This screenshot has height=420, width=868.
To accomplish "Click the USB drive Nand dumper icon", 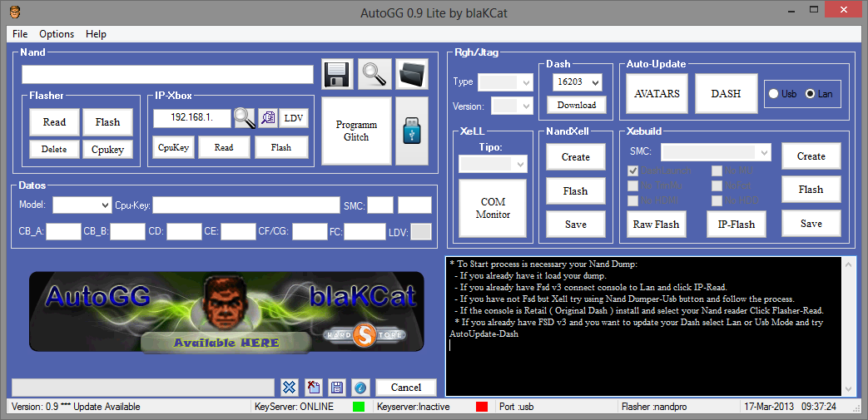I will [412, 131].
